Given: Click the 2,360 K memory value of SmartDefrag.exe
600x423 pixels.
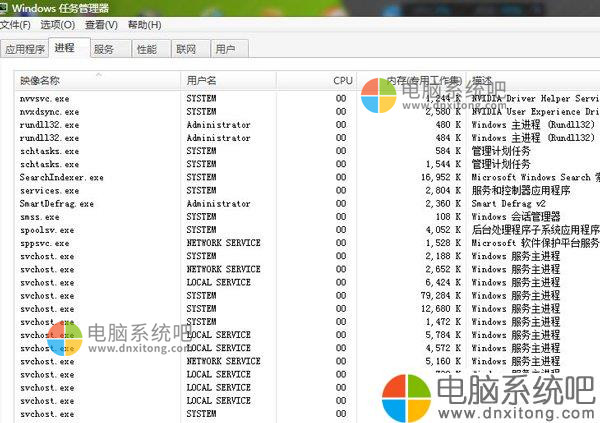Looking at the screenshot, I should [443, 204].
